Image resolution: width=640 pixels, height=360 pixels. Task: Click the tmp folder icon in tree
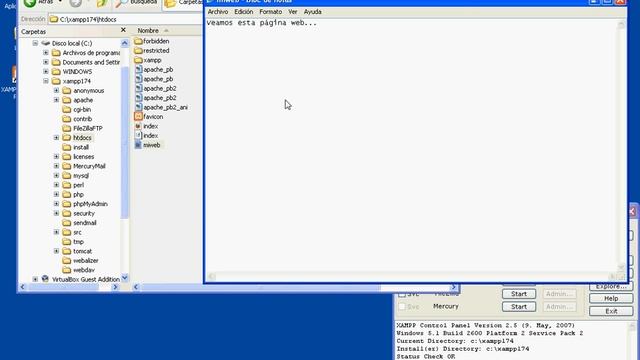click(67, 242)
